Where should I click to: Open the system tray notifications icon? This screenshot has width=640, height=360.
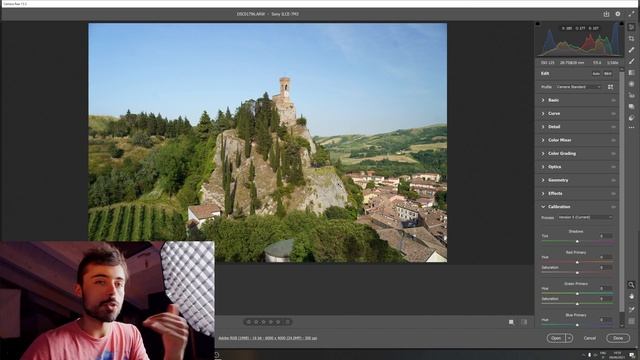coord(632,355)
